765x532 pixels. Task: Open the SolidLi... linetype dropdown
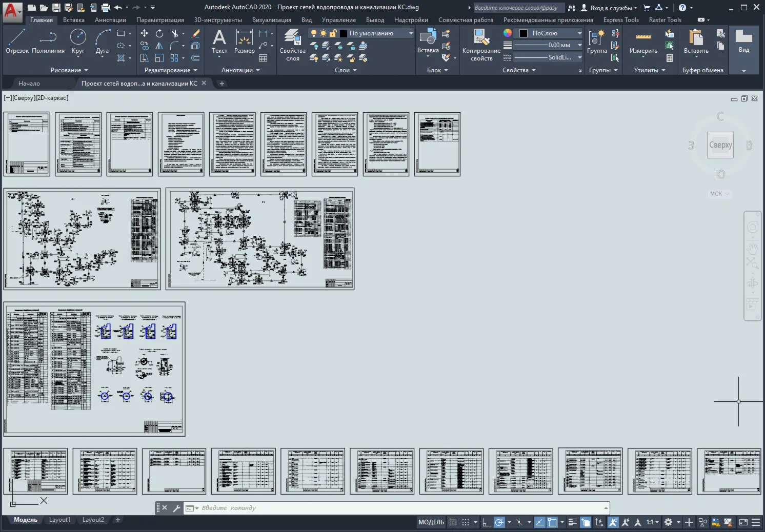coord(548,57)
